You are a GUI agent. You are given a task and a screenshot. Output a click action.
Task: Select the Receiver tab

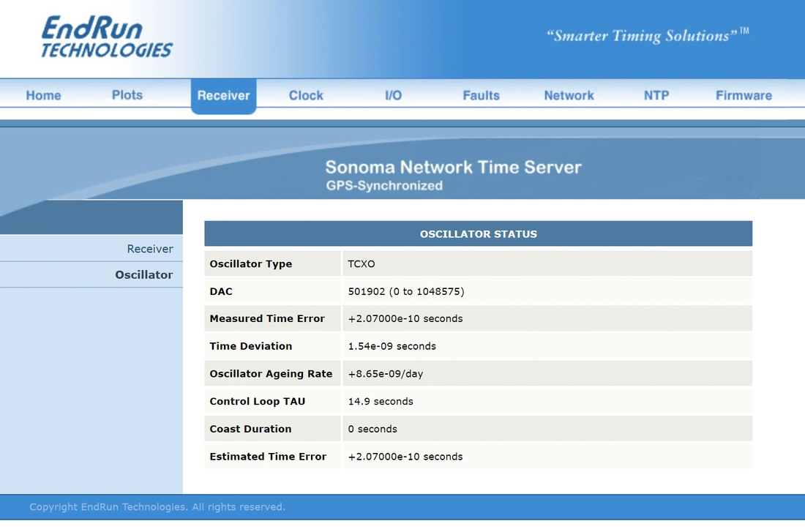pyautogui.click(x=223, y=96)
